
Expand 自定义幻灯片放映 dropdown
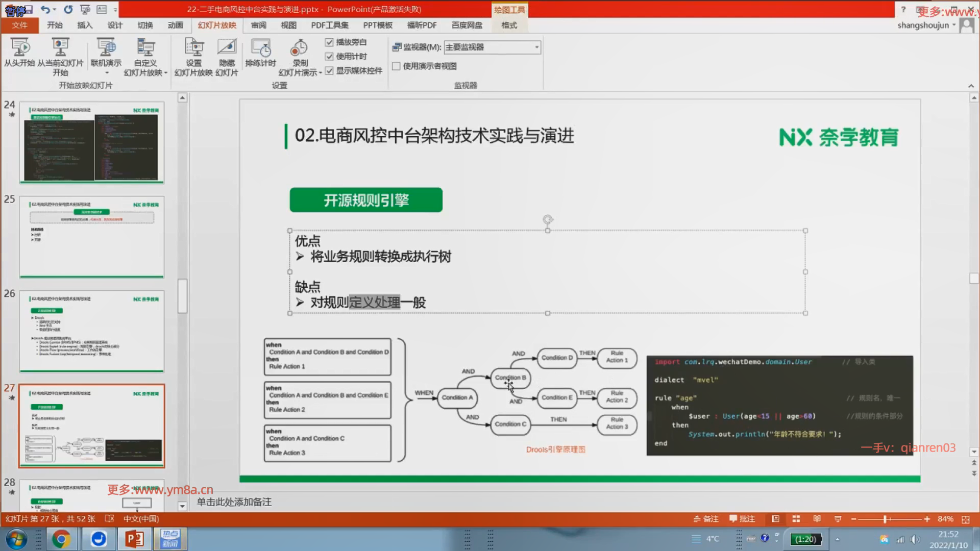click(166, 73)
